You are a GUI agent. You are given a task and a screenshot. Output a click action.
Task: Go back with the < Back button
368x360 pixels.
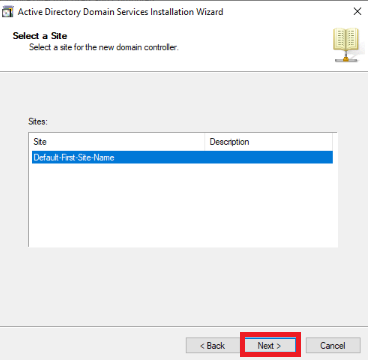point(213,345)
